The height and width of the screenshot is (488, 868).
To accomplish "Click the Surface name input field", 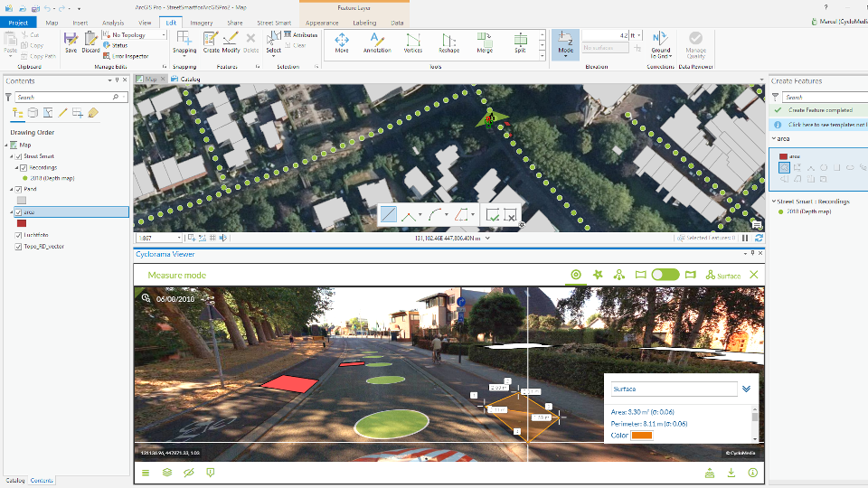I will 675,389.
